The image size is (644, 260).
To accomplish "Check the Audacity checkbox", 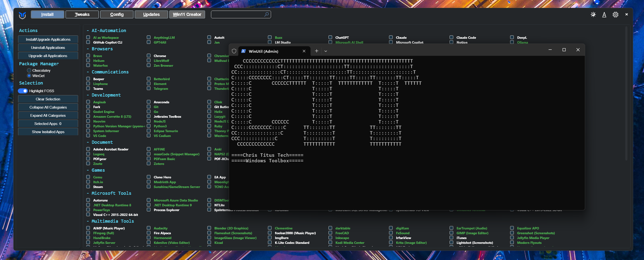I will point(149,228).
